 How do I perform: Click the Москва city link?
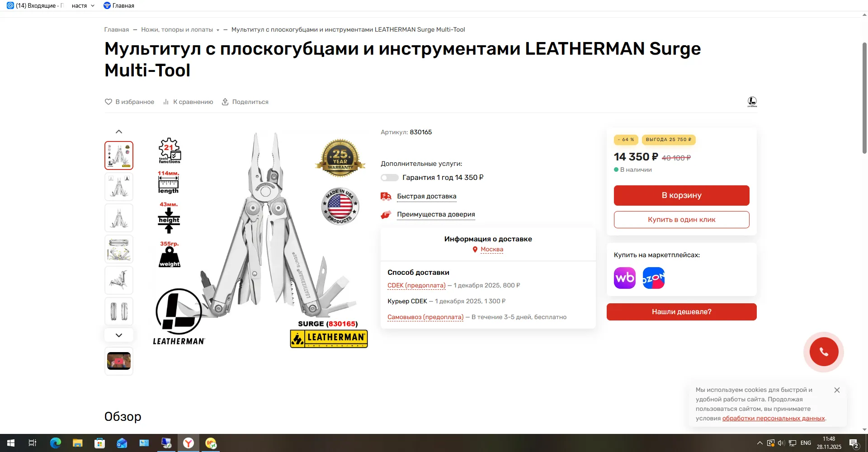(x=492, y=250)
